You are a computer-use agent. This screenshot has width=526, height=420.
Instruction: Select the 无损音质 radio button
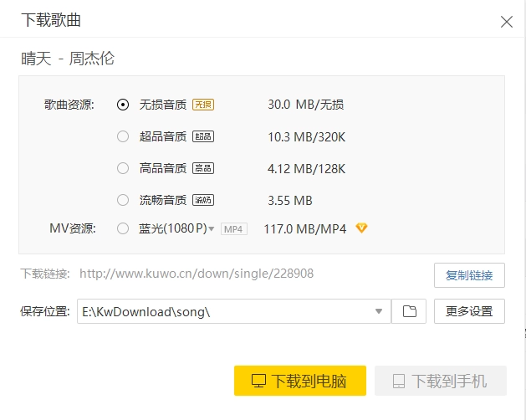[123, 105]
